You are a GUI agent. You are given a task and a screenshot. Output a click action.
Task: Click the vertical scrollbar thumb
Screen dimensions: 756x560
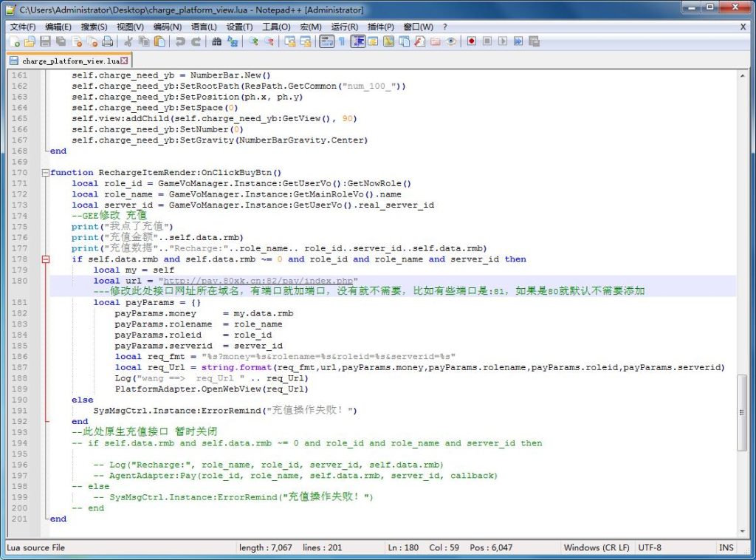[742, 412]
